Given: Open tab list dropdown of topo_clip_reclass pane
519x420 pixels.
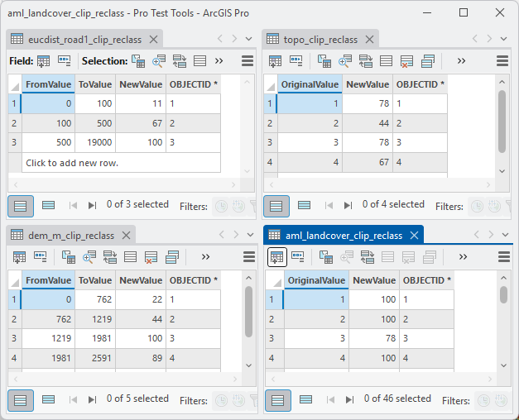Looking at the screenshot, I should tap(504, 39).
